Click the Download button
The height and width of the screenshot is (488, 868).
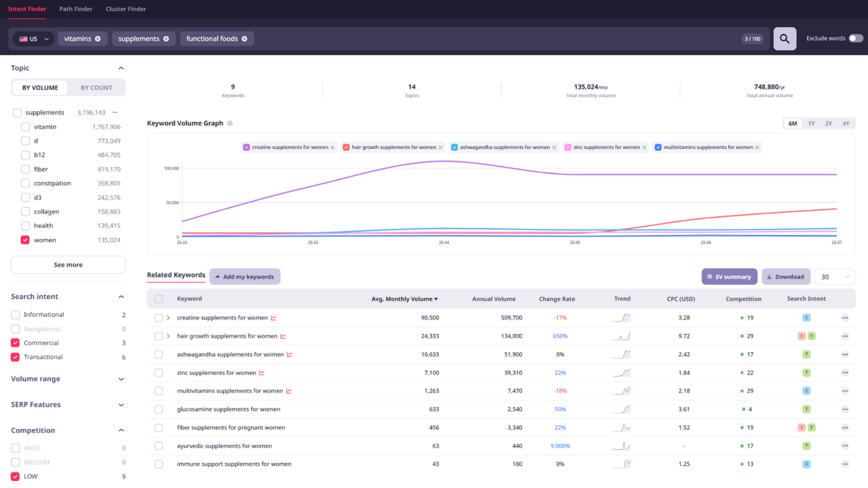[x=785, y=277]
